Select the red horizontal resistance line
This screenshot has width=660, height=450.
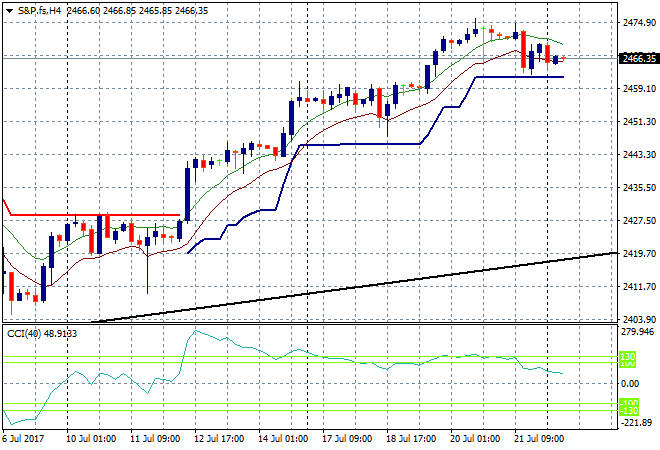click(x=95, y=215)
